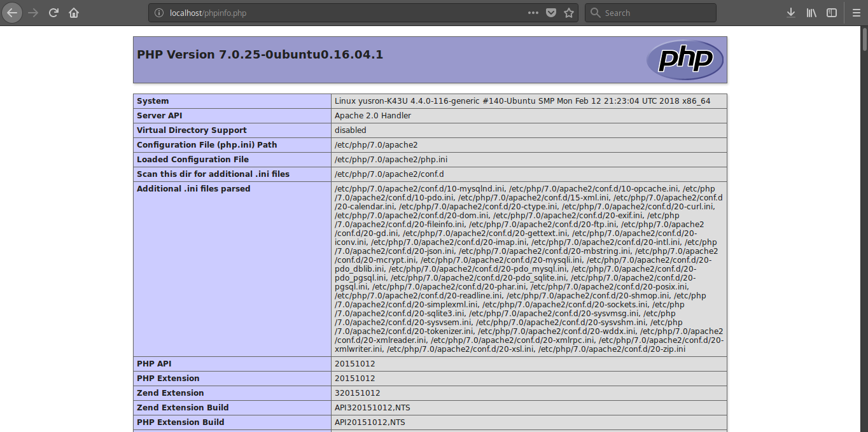
Task: Click the PHP logo image
Action: (685, 60)
